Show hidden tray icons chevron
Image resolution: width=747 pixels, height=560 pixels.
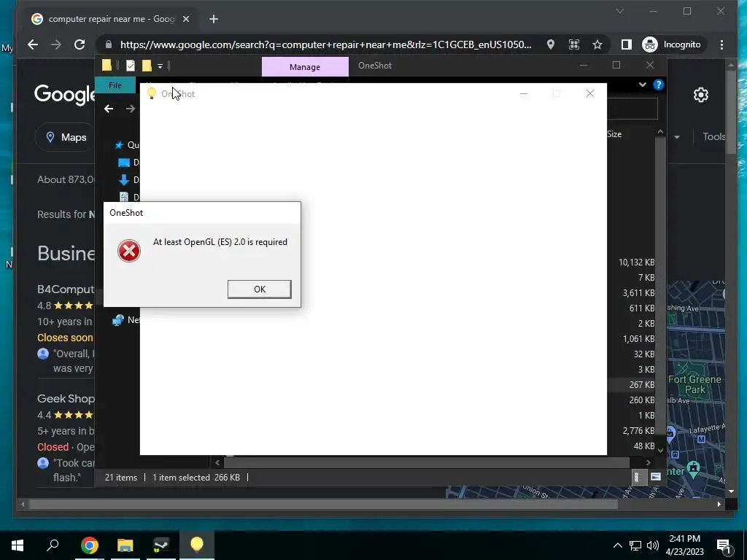(617, 545)
